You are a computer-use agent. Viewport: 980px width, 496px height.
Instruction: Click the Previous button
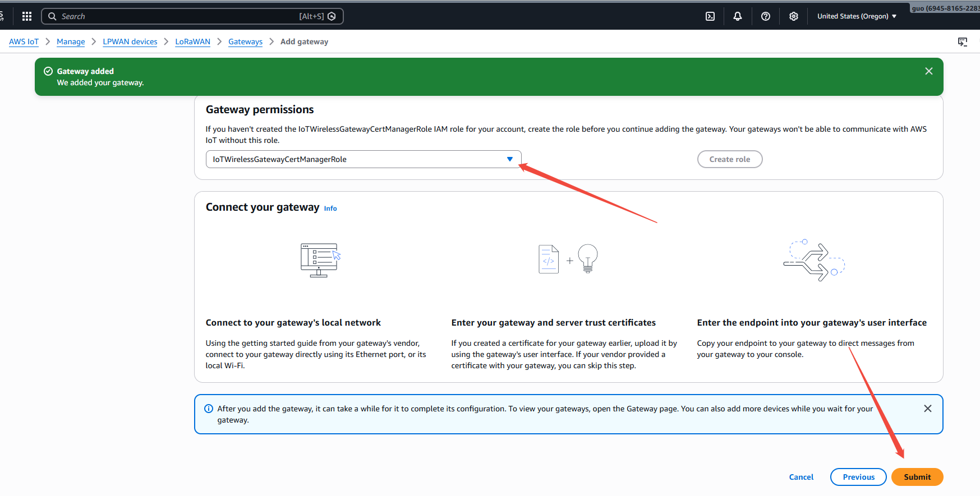[858, 477]
